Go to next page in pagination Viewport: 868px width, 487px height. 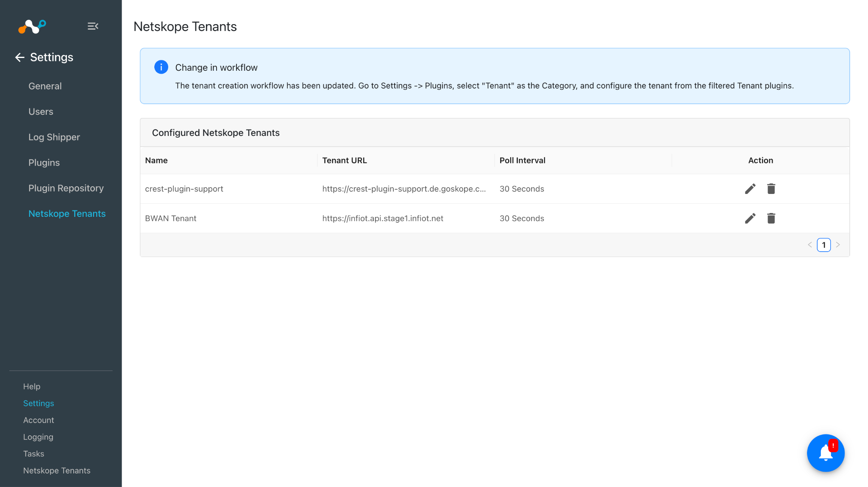(x=838, y=245)
